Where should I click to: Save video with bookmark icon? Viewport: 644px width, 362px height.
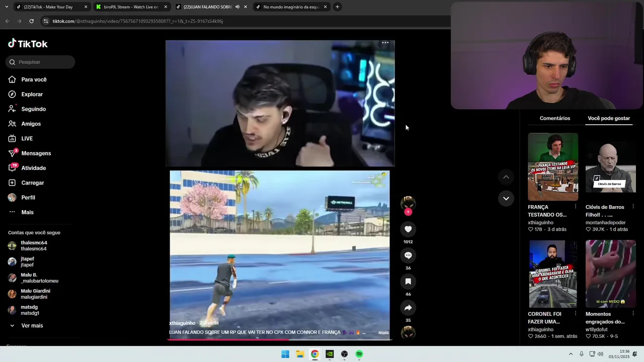pyautogui.click(x=408, y=281)
